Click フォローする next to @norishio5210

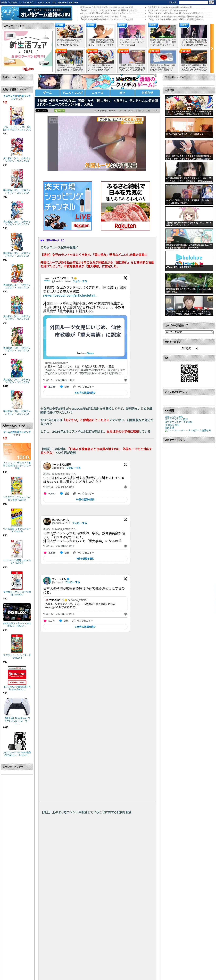pos(79,523)
